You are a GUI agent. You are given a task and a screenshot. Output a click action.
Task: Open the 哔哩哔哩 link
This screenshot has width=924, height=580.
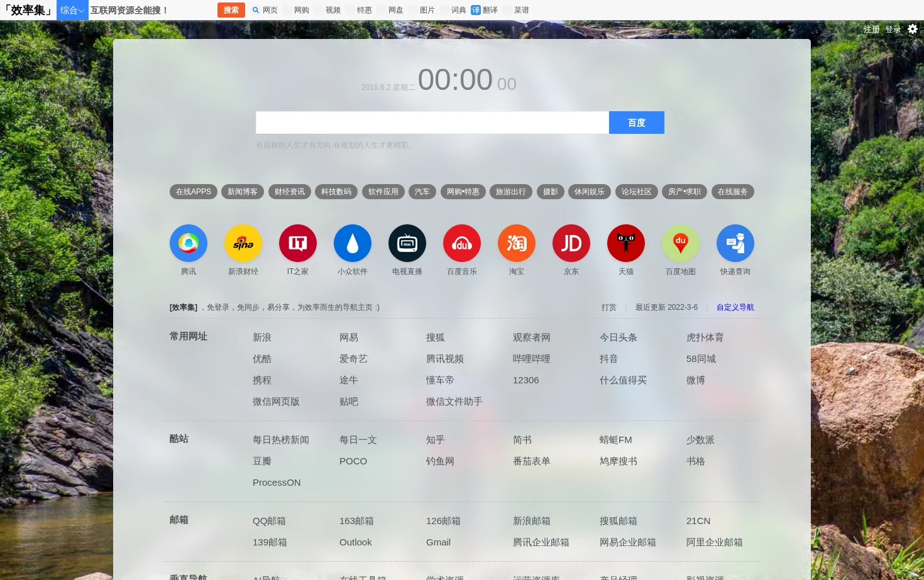click(532, 359)
